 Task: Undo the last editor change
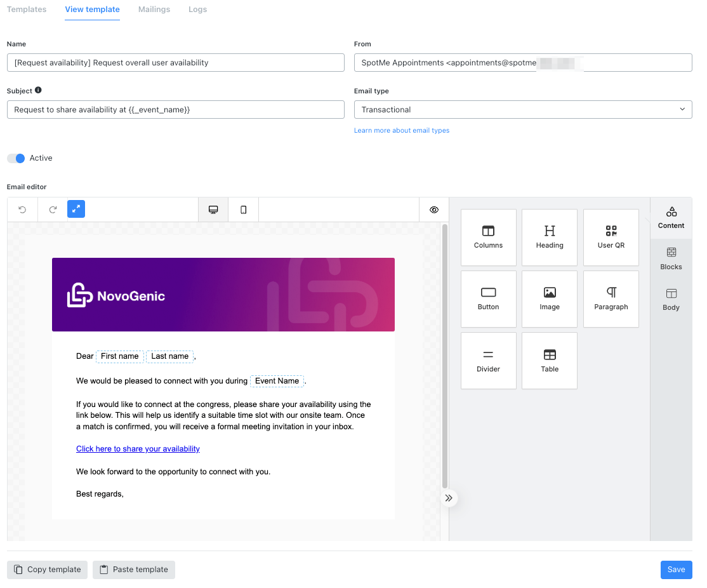point(22,210)
